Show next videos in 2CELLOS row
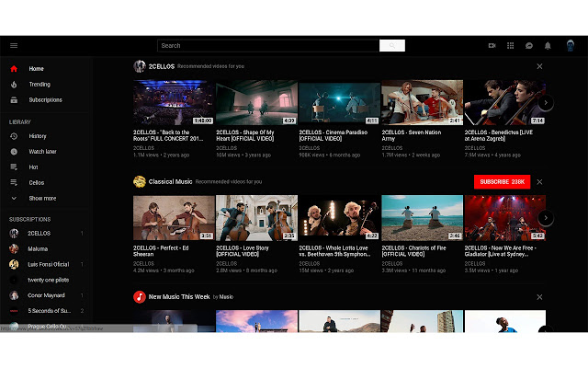 (546, 102)
